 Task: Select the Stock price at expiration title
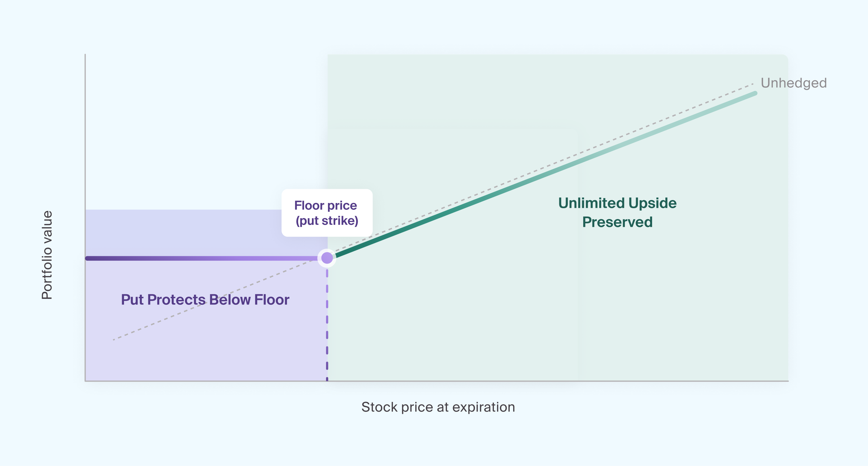[438, 407]
